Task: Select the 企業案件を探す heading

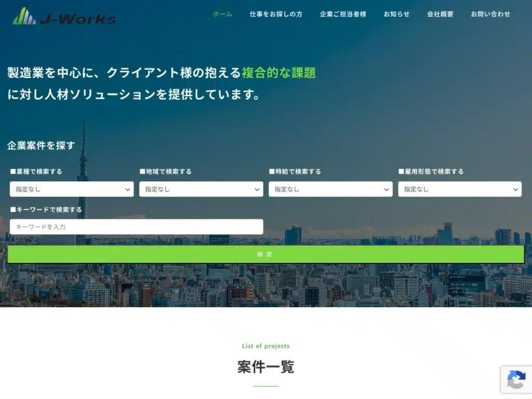Action: [41, 145]
